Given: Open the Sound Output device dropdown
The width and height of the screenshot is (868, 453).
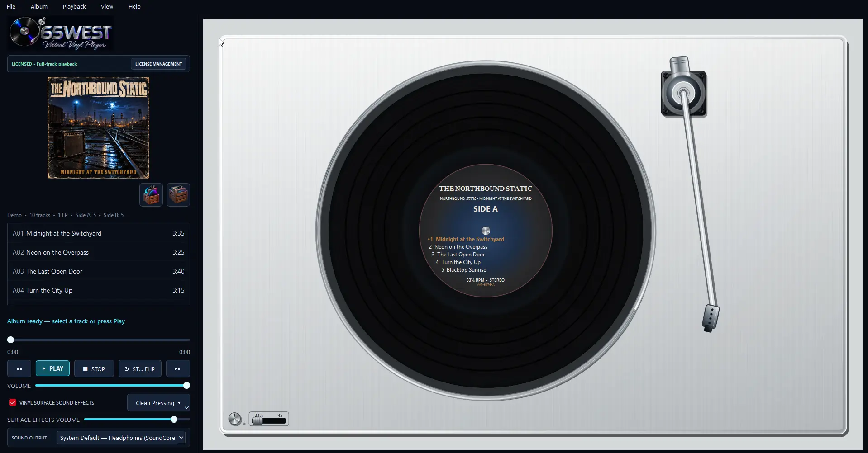Looking at the screenshot, I should pyautogui.click(x=121, y=438).
